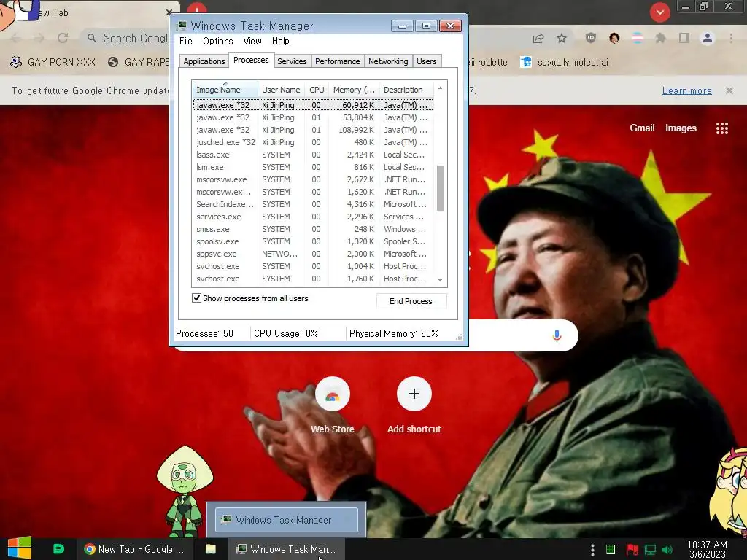Sort processes by User Name column
The height and width of the screenshot is (560, 747).
click(281, 90)
